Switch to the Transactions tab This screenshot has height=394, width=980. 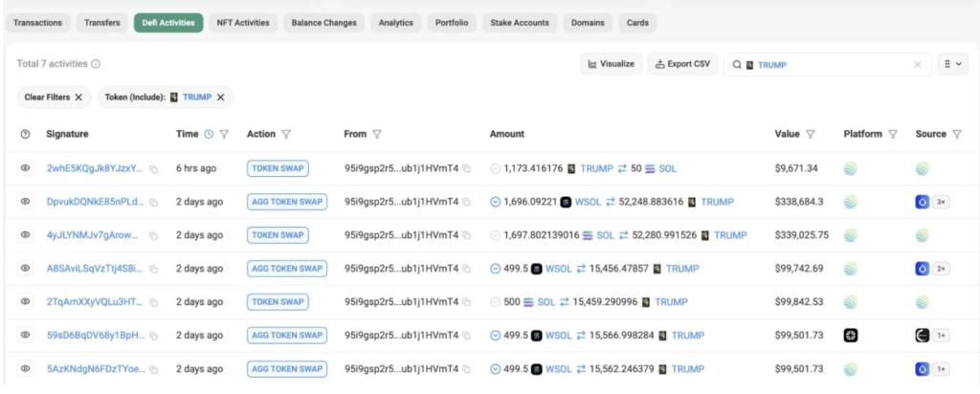(x=37, y=23)
